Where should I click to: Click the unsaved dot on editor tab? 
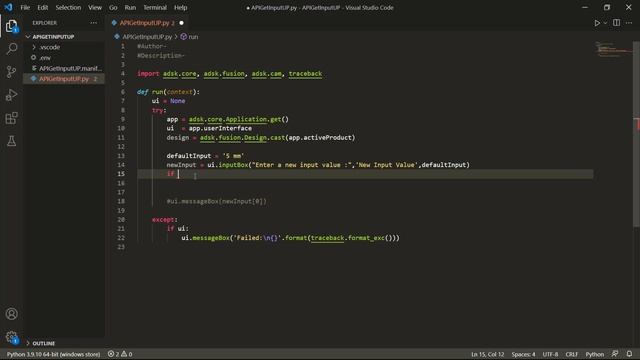(181, 23)
